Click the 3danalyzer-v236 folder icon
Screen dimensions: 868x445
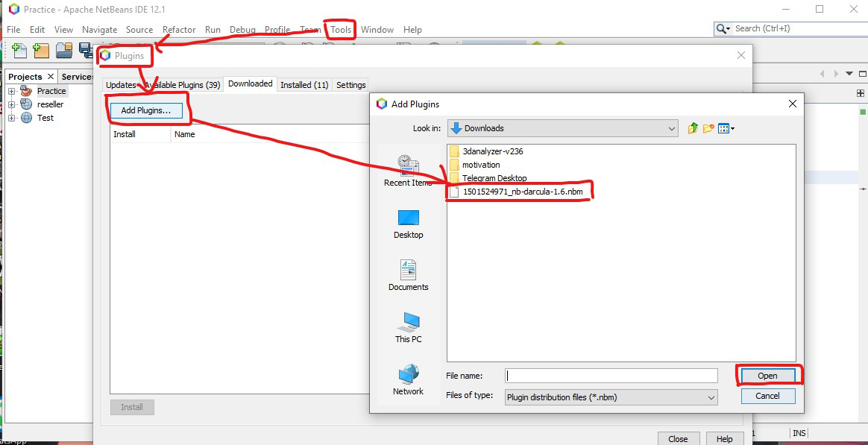pos(454,151)
